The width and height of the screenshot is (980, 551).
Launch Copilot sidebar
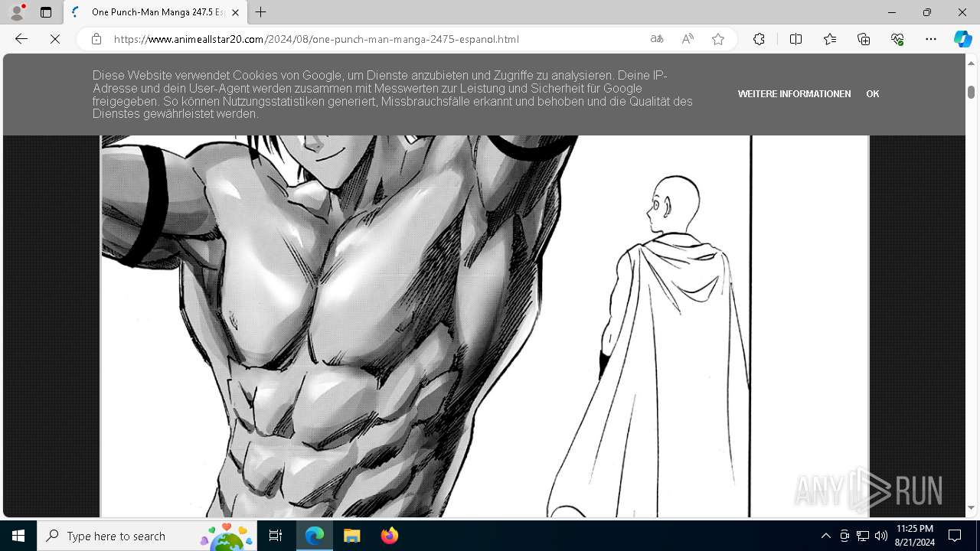pos(962,39)
